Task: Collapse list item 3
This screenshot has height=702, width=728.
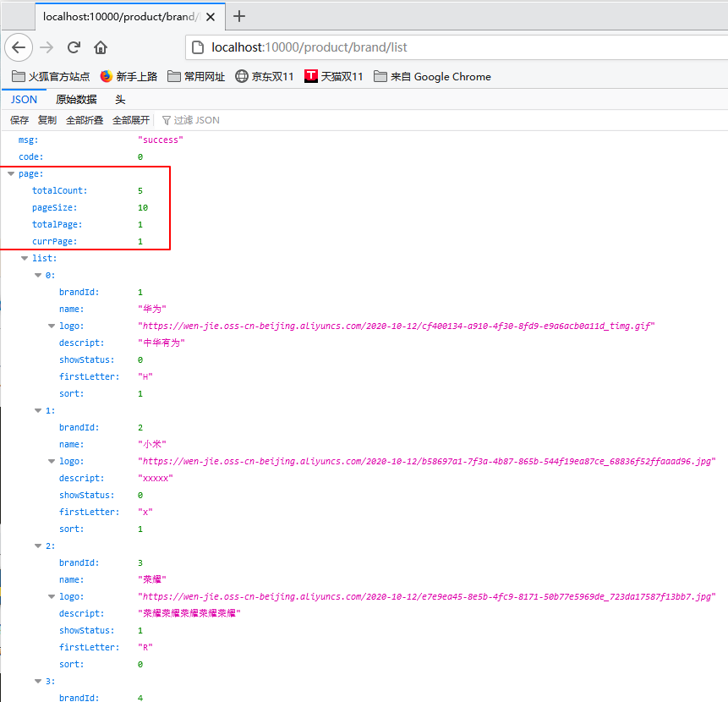Action: 38,681
